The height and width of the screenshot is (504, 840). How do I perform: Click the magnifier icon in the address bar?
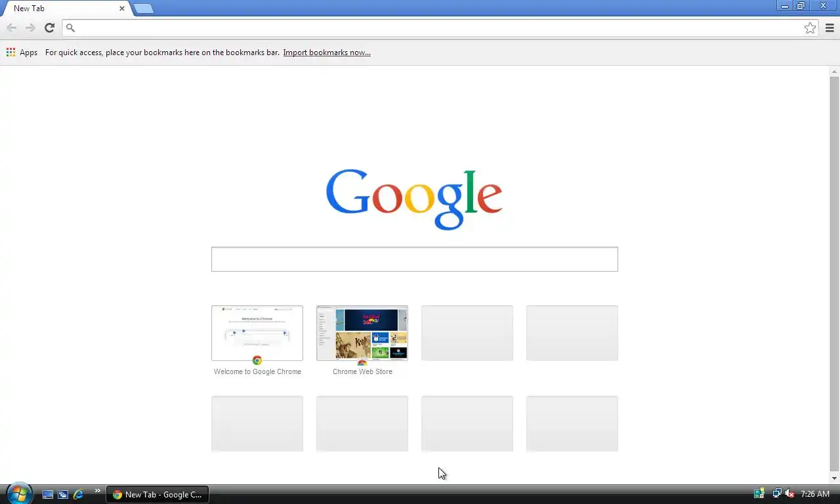click(x=71, y=28)
